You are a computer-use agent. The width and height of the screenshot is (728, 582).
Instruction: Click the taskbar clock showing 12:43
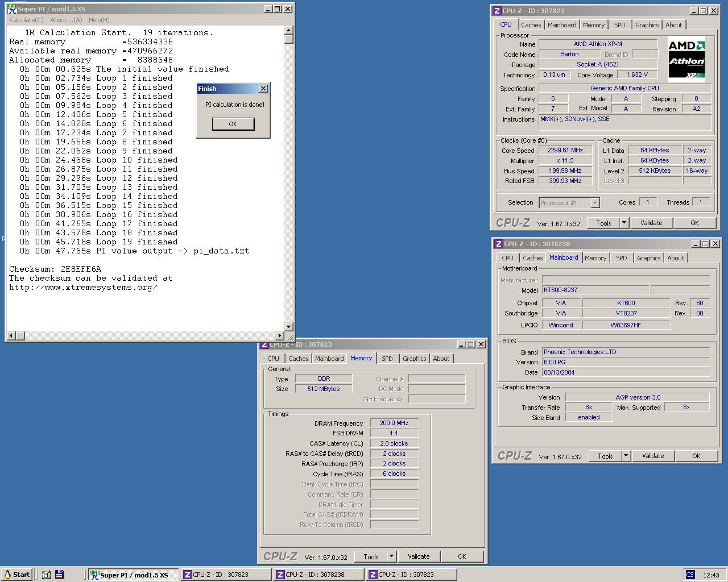point(711,575)
